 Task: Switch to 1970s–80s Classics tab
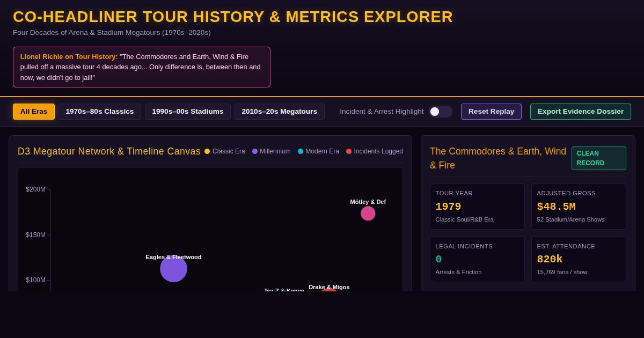click(100, 112)
